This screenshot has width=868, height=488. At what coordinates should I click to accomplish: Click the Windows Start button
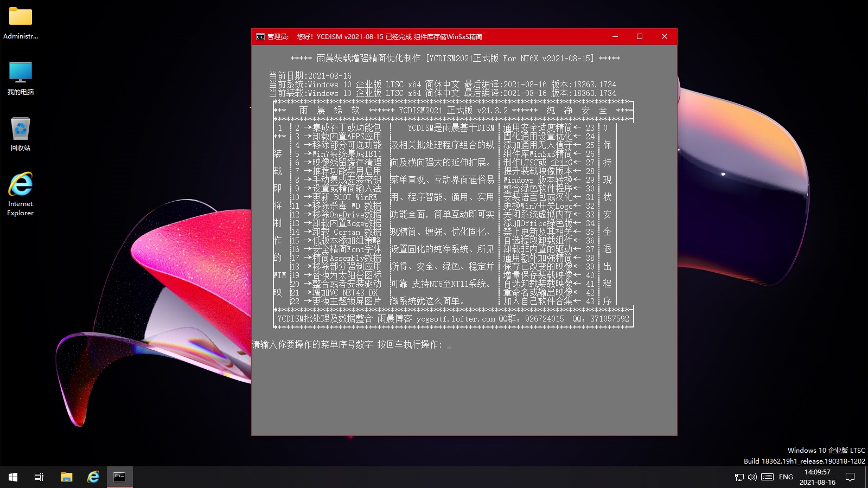(13, 477)
